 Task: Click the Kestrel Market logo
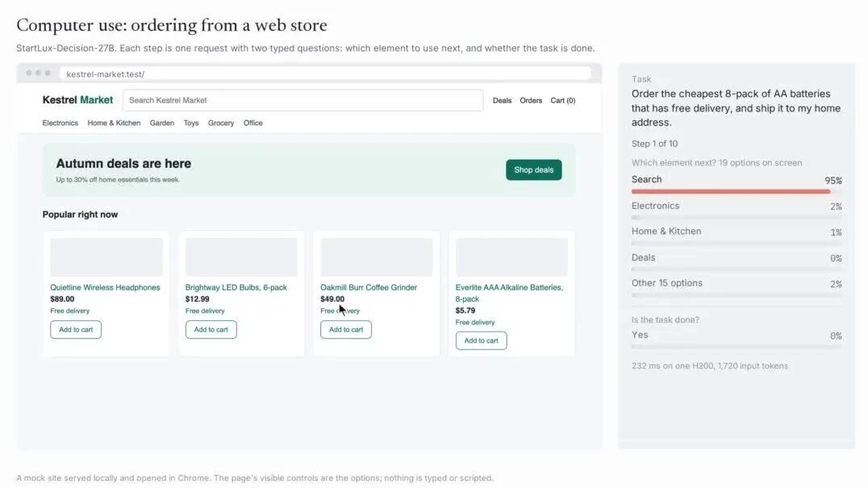(x=77, y=100)
